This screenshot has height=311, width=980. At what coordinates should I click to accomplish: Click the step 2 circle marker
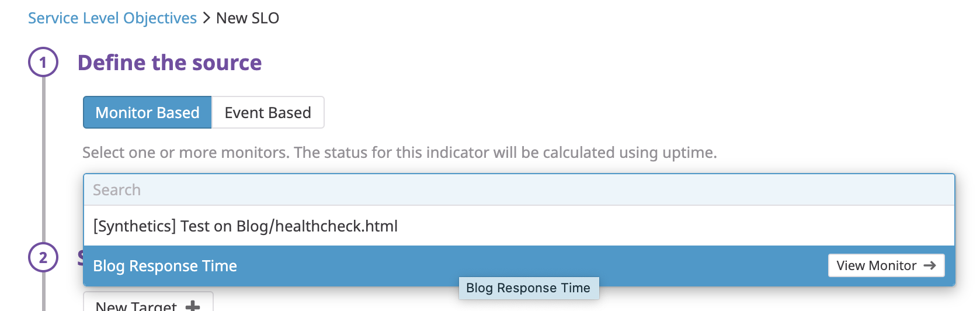click(43, 257)
